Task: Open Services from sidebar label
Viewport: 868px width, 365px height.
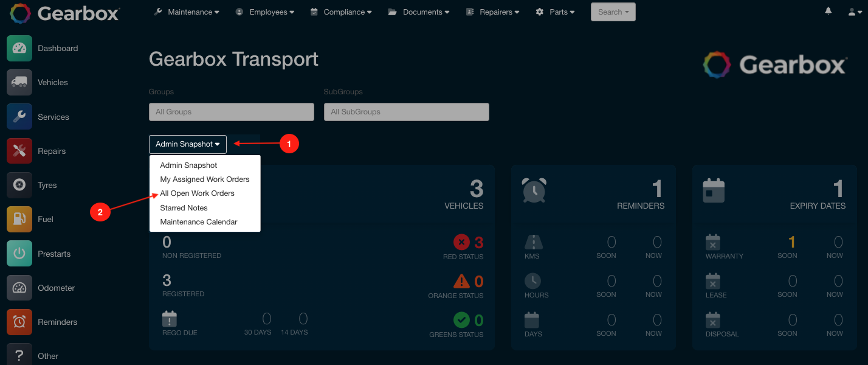Action: [53, 117]
